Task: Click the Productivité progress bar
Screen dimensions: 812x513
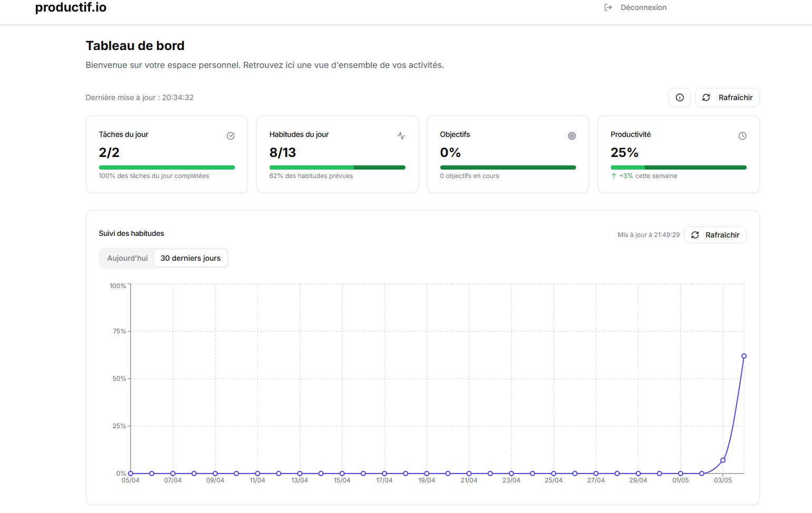Action: (678, 167)
